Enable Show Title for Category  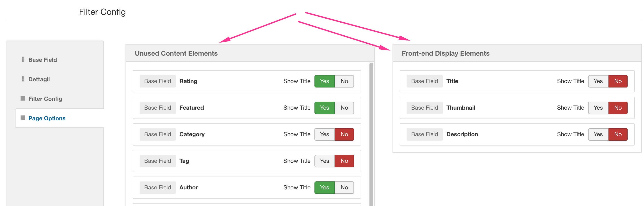324,134
